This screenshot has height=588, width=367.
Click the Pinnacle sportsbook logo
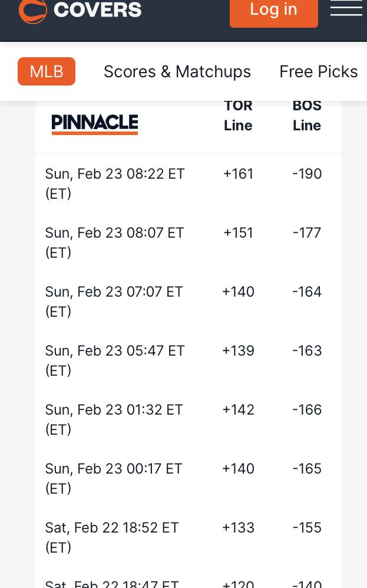(x=95, y=124)
